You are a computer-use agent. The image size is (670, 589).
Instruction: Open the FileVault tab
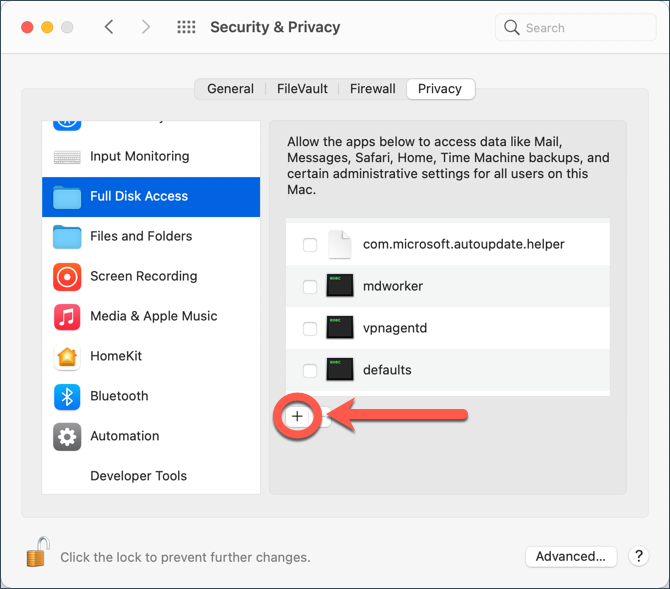302,89
